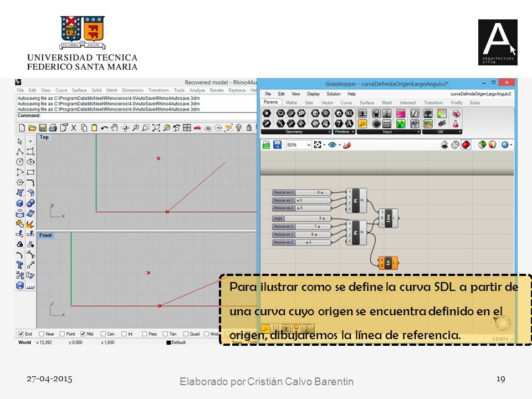Click the first Posicion en X slider
Image resolution: width=532 pixels, height=399 pixels.
click(301, 192)
